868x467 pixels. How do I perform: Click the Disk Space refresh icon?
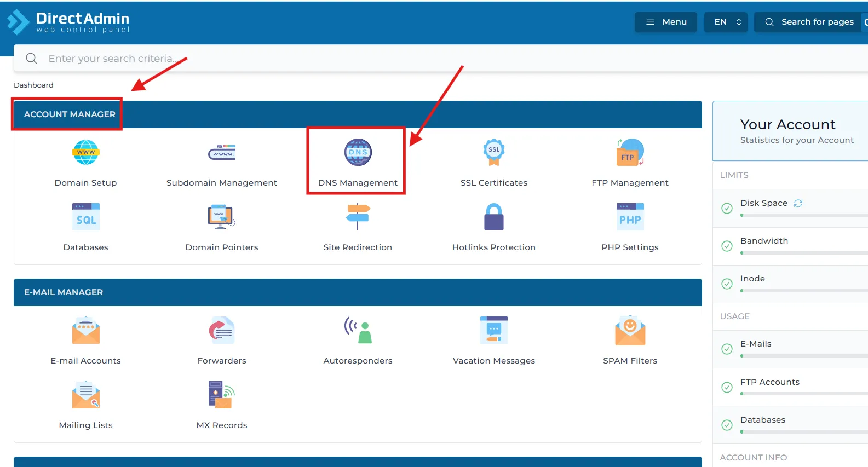(798, 203)
